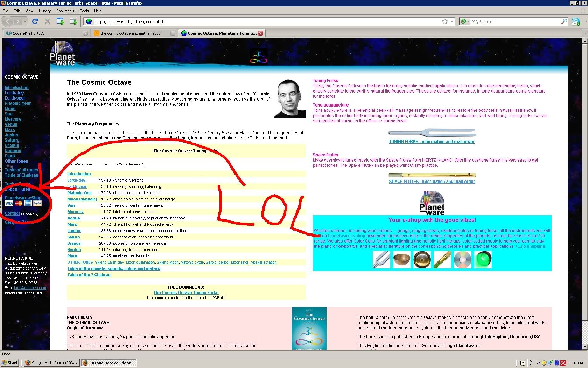This screenshot has height=368, width=588.
Task: Open the Help menu
Action: (x=98, y=11)
